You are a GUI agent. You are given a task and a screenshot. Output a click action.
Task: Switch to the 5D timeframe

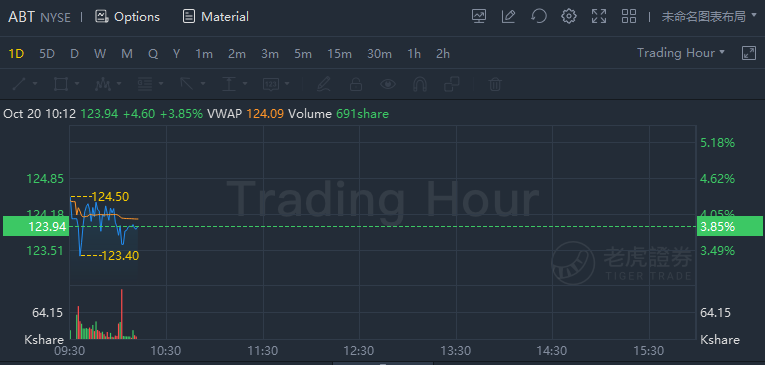[x=47, y=54]
